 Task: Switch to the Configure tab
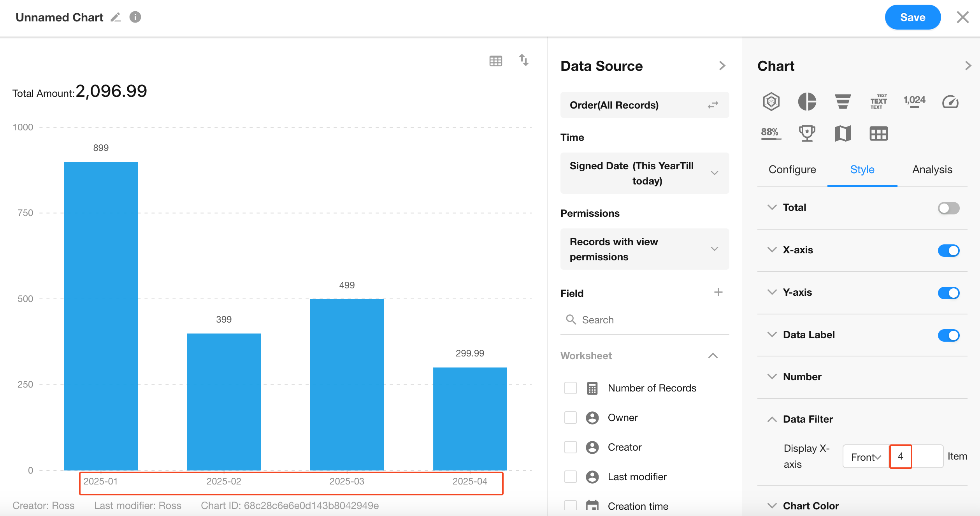[x=792, y=170]
